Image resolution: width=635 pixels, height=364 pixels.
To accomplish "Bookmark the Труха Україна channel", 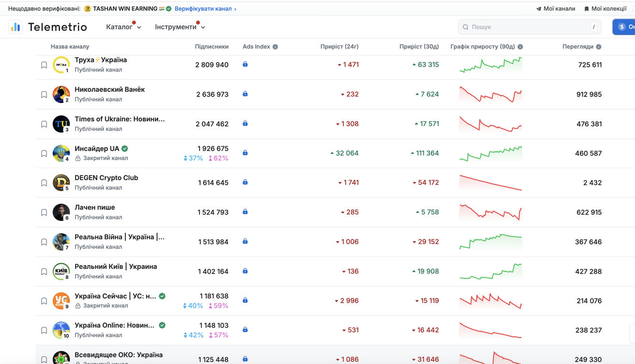I will coord(44,65).
